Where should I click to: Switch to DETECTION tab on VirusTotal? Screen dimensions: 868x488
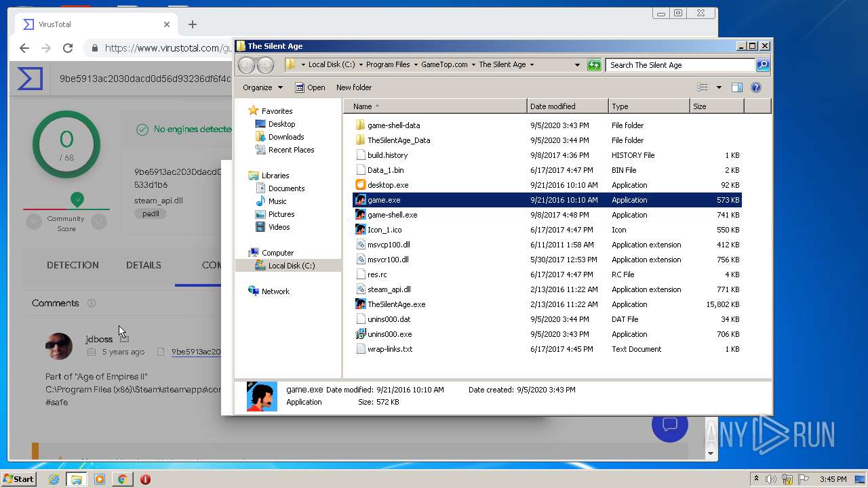(x=73, y=265)
